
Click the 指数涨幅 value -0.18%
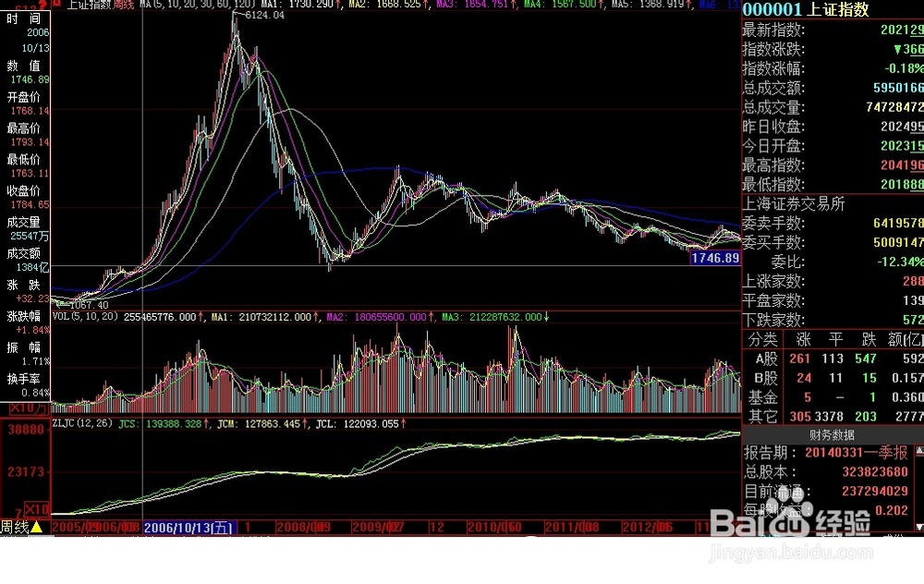904,68
